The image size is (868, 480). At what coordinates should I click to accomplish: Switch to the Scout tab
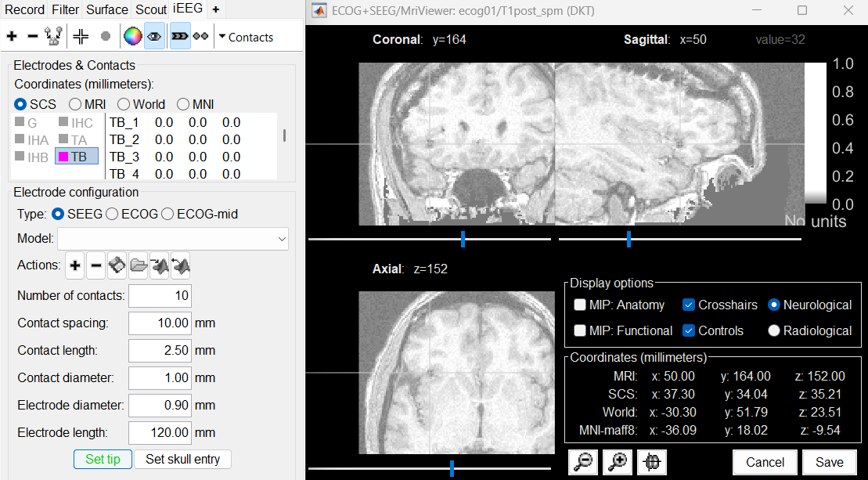click(151, 9)
